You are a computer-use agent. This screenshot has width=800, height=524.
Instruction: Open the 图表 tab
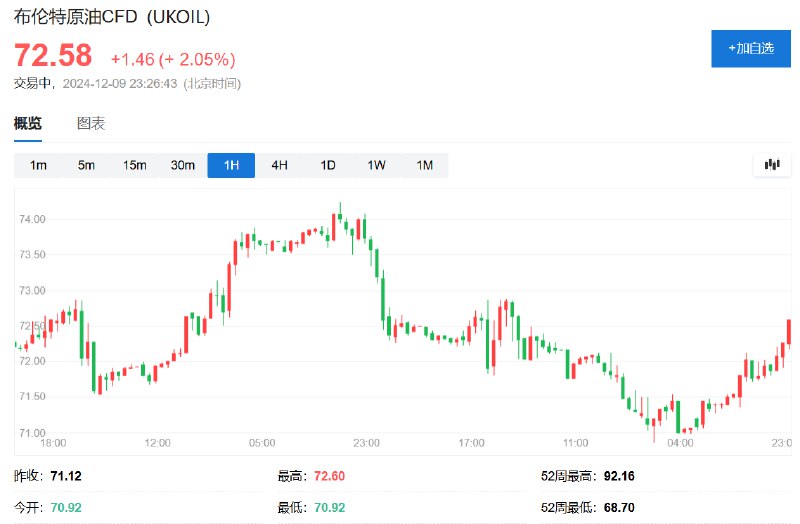pos(91,123)
